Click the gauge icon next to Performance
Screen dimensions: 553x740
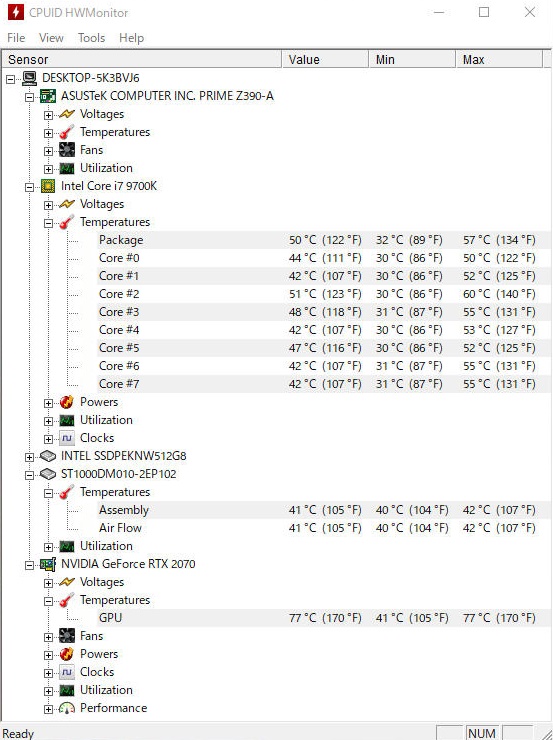point(67,708)
